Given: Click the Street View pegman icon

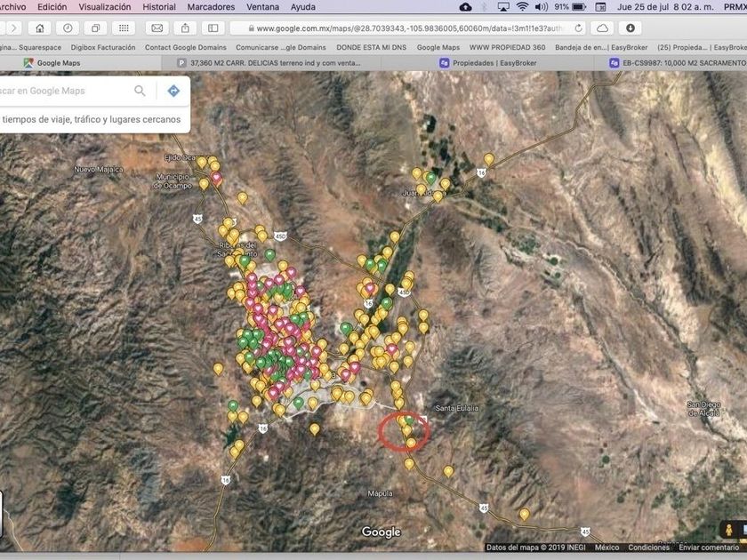Looking at the screenshot, I should [x=729, y=531].
